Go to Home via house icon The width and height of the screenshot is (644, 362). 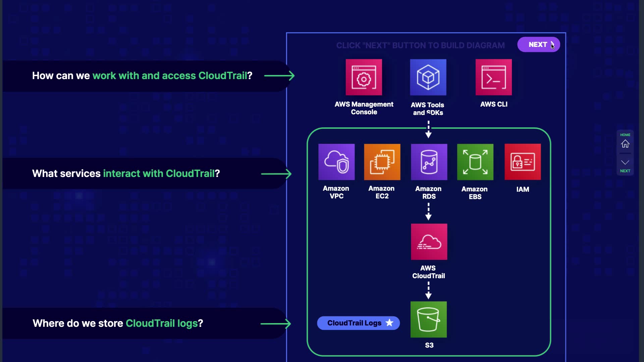point(625,144)
